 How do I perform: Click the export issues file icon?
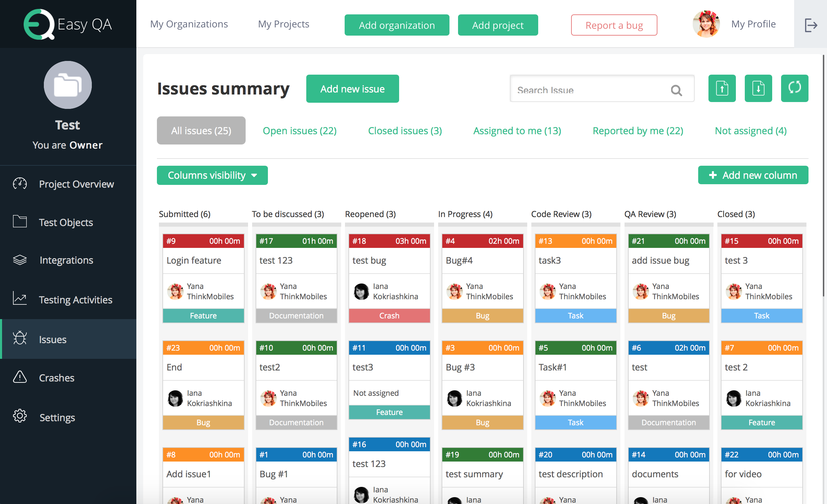pyautogui.click(x=758, y=88)
